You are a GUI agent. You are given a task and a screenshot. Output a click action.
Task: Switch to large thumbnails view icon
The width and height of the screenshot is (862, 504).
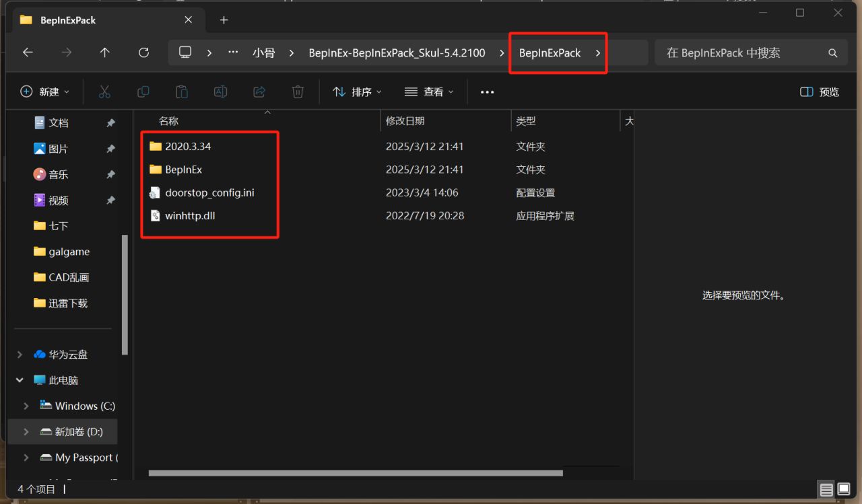pyautogui.click(x=843, y=489)
